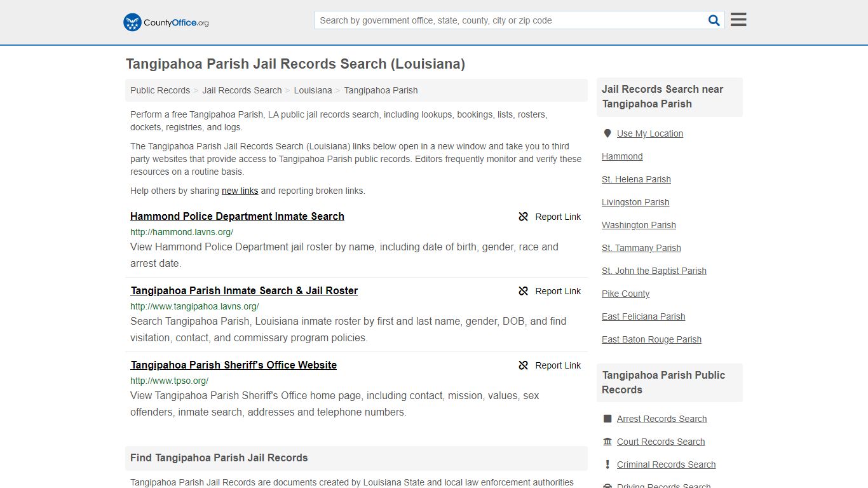Open Criminal Records Search link
This screenshot has height=488, width=868.
click(x=666, y=464)
